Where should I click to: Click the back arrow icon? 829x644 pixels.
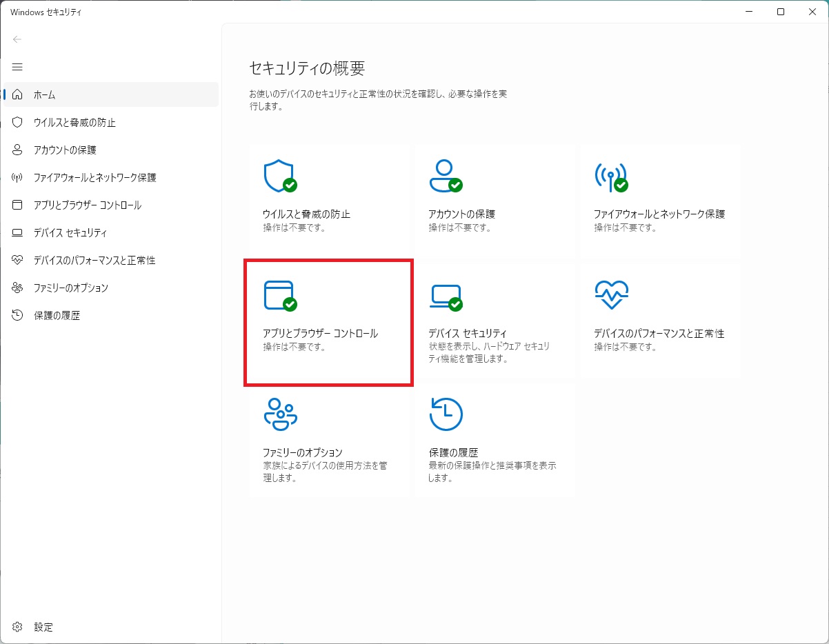(x=17, y=39)
